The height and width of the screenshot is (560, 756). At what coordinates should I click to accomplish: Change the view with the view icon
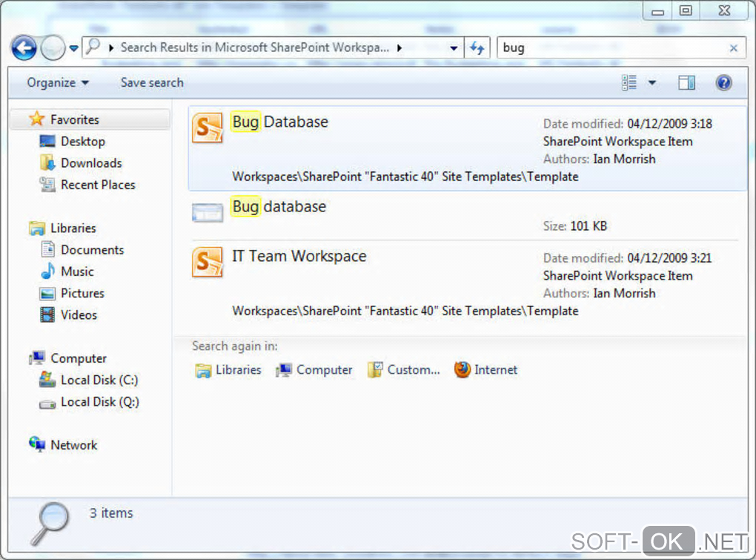pos(629,82)
